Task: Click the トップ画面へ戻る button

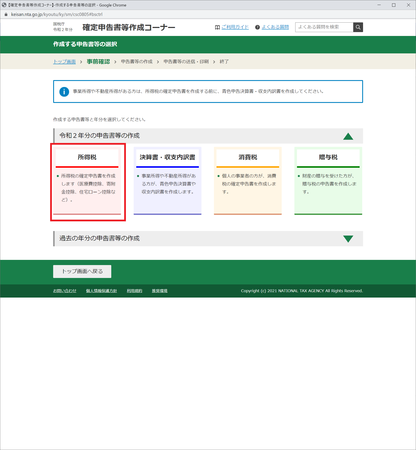Action: click(x=82, y=271)
